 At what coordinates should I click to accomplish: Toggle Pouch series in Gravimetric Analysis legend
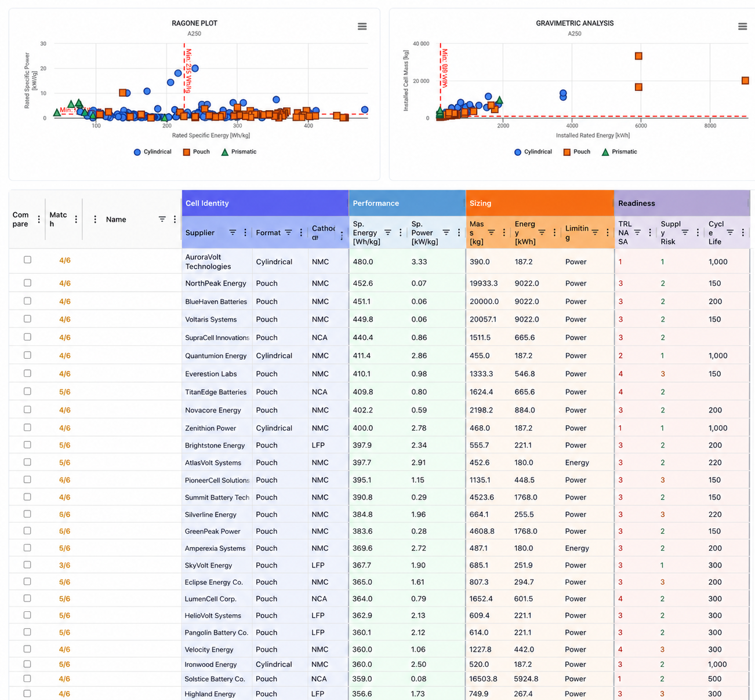(576, 152)
